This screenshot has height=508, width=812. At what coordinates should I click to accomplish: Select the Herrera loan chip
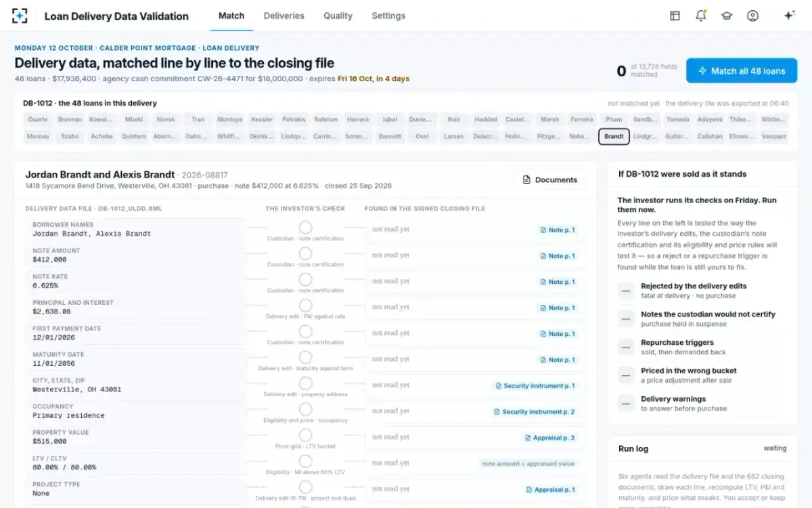[358, 119]
